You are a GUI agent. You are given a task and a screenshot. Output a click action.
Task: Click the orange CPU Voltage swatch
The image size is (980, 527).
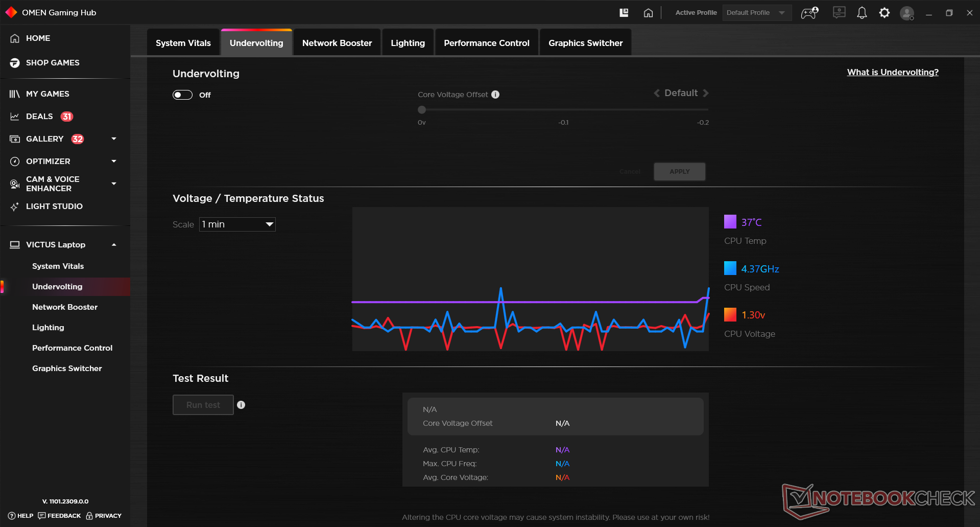click(730, 314)
